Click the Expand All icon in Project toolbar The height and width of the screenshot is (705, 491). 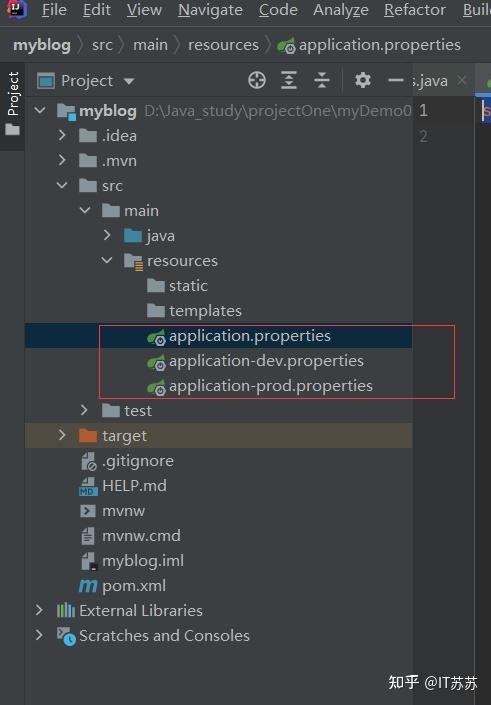pos(289,80)
